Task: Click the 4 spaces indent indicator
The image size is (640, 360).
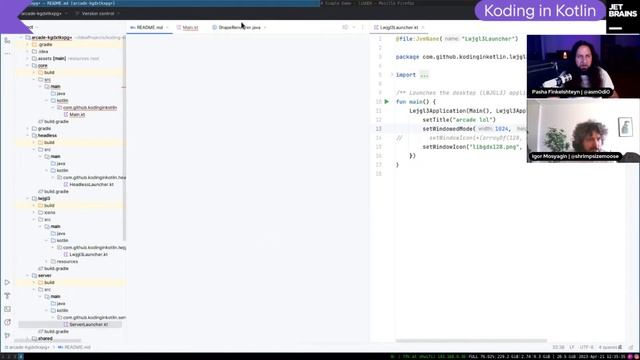Action: tap(608, 347)
